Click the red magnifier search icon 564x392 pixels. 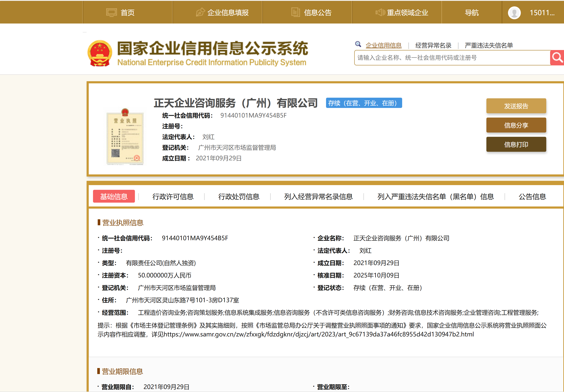pos(557,58)
